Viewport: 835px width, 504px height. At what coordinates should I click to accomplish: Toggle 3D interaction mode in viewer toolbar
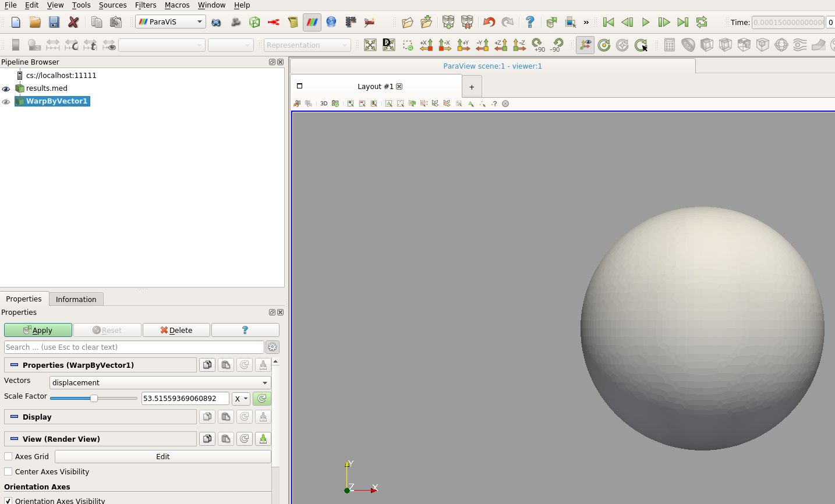tap(324, 104)
